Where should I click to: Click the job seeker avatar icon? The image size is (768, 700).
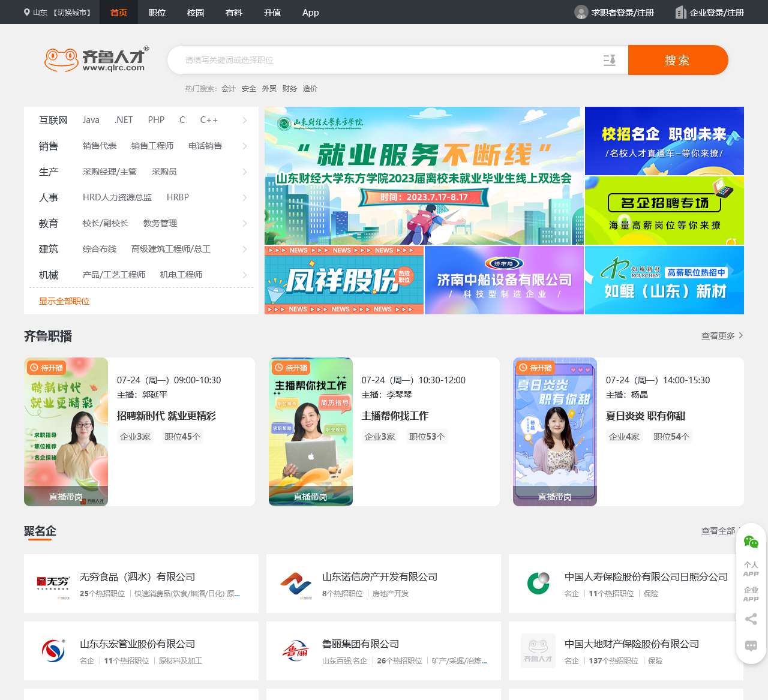pyautogui.click(x=581, y=12)
